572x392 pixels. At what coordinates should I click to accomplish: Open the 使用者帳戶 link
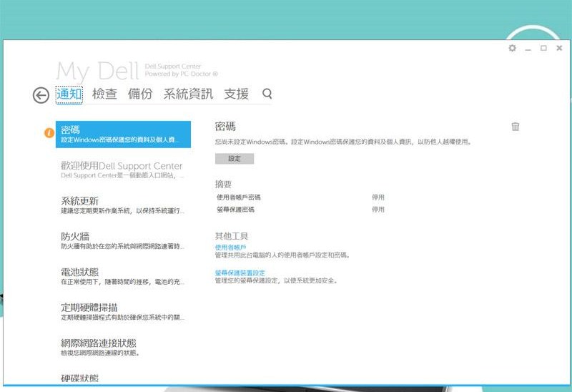click(230, 247)
